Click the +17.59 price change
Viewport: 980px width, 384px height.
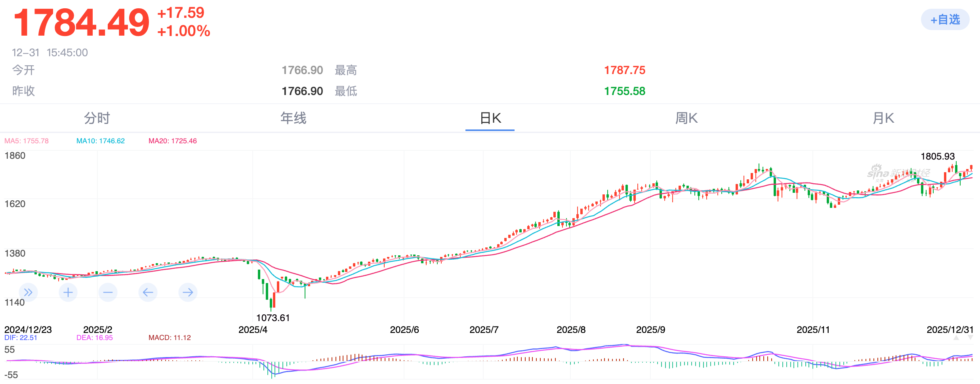pos(181,13)
